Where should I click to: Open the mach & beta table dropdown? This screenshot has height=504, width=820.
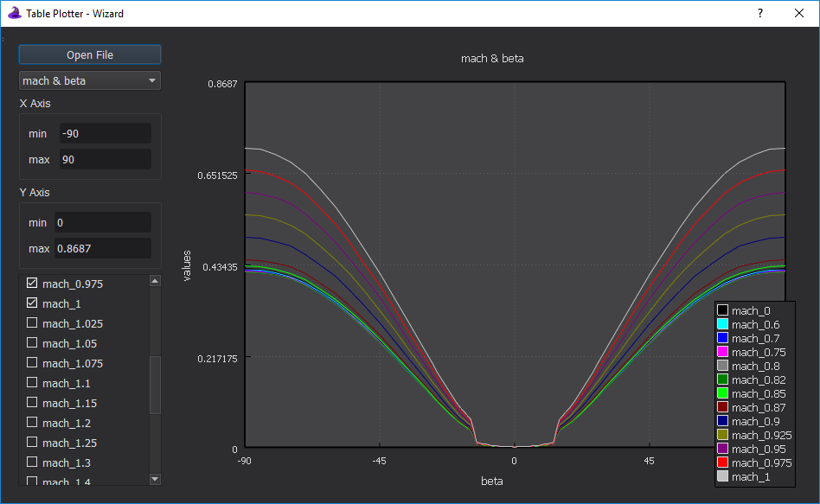[x=90, y=81]
